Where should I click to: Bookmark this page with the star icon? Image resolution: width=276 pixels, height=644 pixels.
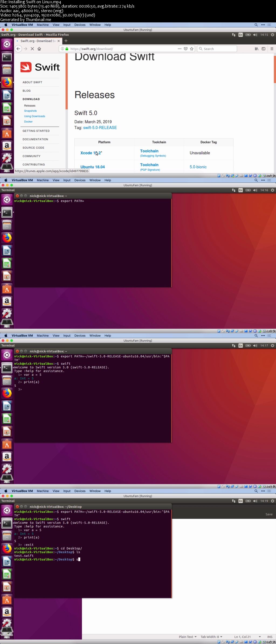click(192, 49)
